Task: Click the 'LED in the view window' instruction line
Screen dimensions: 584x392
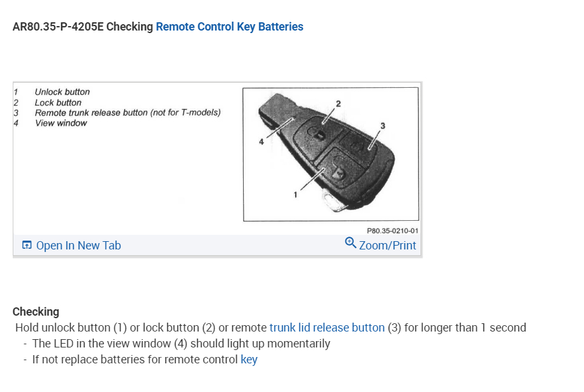Action: point(181,344)
